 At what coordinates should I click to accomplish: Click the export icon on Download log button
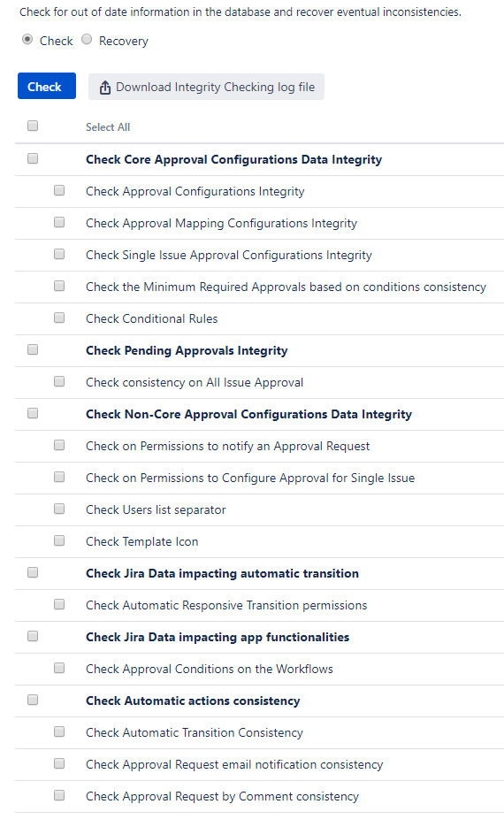click(105, 88)
